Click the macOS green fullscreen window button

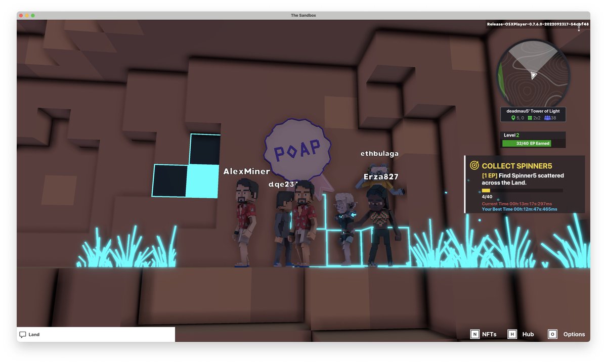click(x=33, y=16)
